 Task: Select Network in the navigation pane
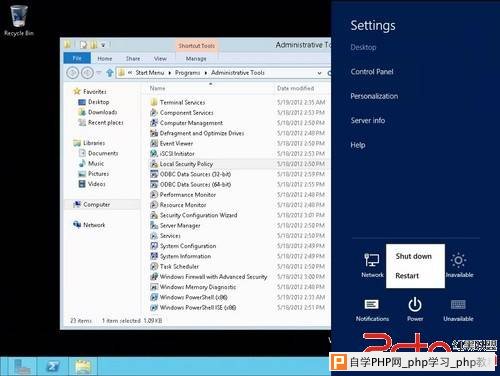[94, 225]
